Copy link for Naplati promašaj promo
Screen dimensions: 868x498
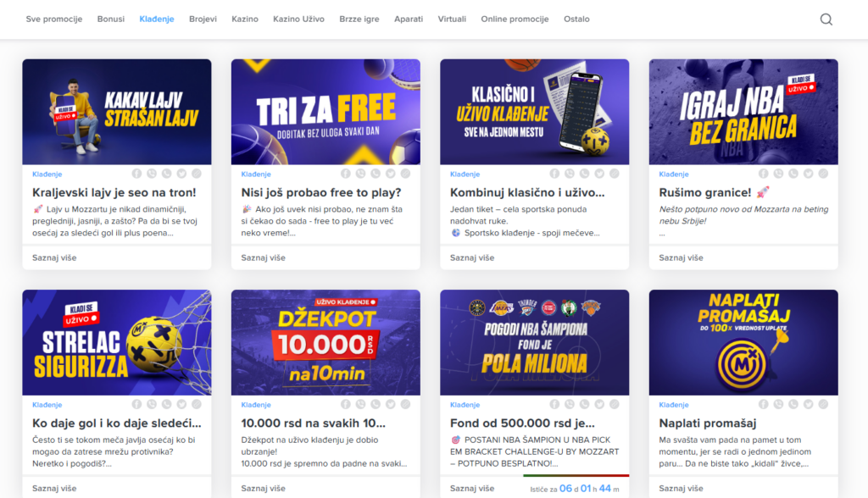pyautogui.click(x=823, y=405)
